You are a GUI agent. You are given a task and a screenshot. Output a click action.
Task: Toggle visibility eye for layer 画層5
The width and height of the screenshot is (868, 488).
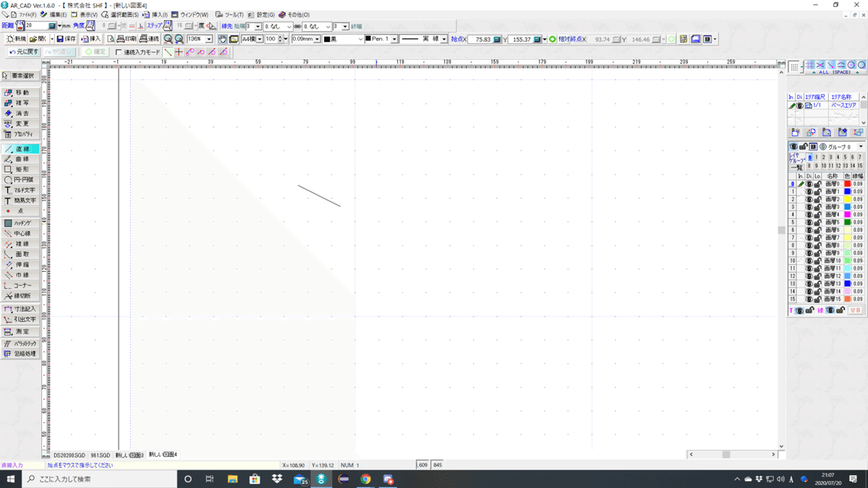point(809,223)
